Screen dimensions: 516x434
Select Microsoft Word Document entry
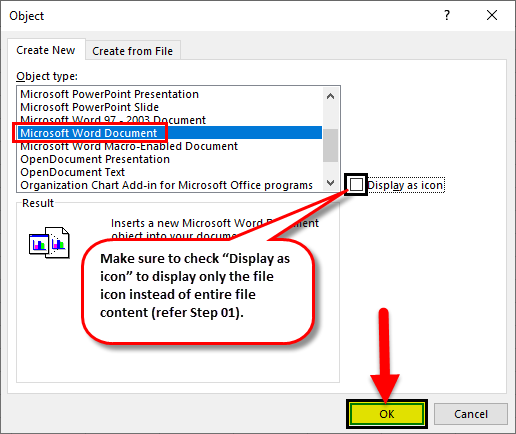click(x=170, y=133)
